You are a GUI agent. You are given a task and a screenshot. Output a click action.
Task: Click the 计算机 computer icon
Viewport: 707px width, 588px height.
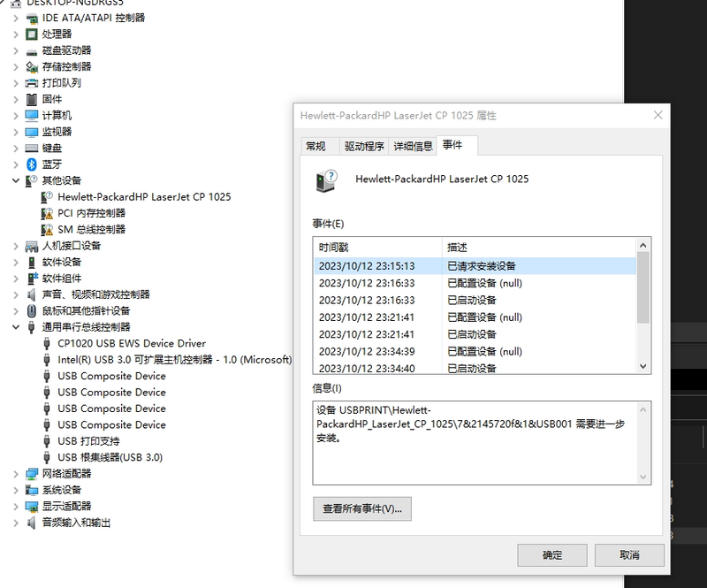point(32,116)
